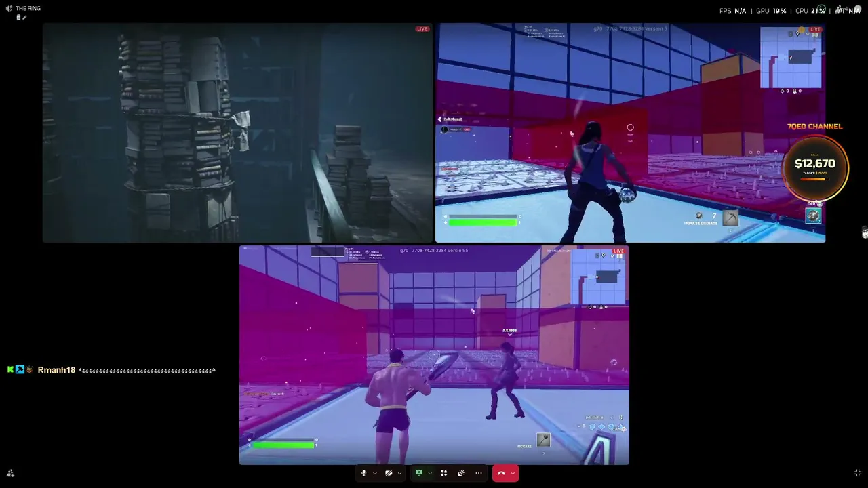
Task: Click the grenade item slot under the $12,670 badge
Action: [x=813, y=216]
